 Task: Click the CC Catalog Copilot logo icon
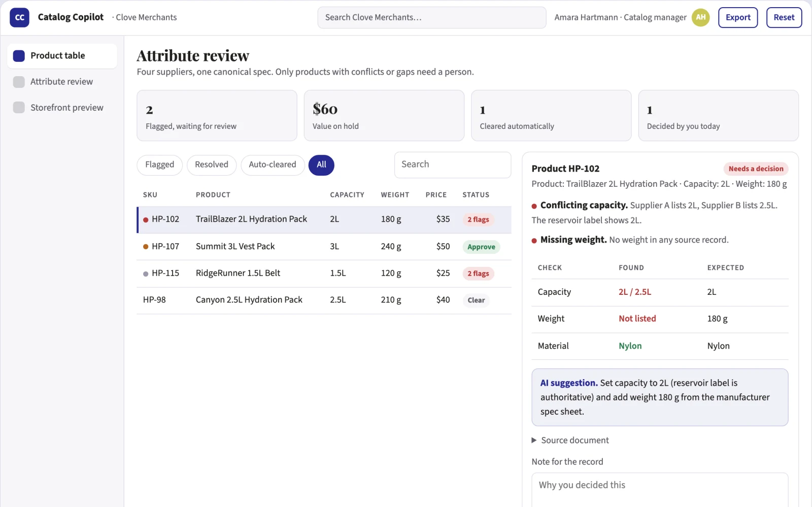pos(19,17)
